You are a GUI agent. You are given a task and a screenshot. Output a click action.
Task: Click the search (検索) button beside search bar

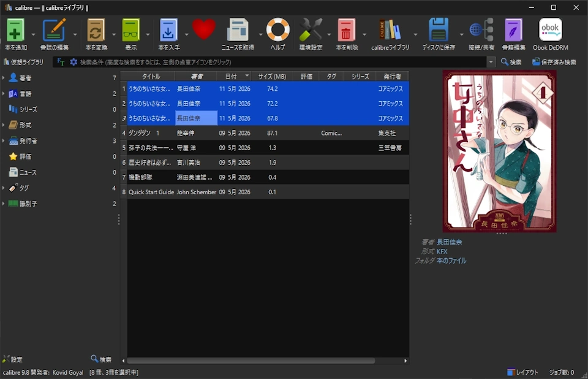coord(511,62)
